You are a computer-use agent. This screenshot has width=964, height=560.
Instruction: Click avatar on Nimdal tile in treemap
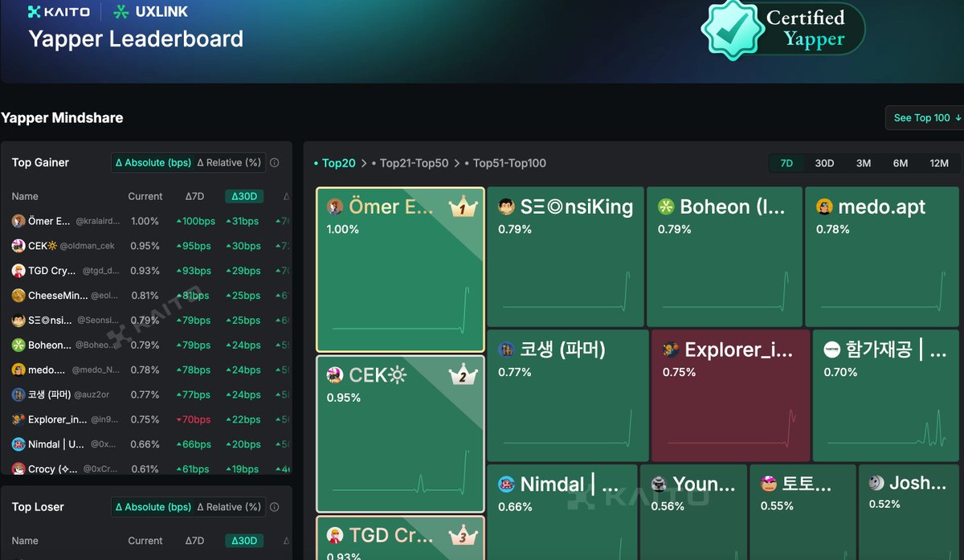(x=506, y=484)
